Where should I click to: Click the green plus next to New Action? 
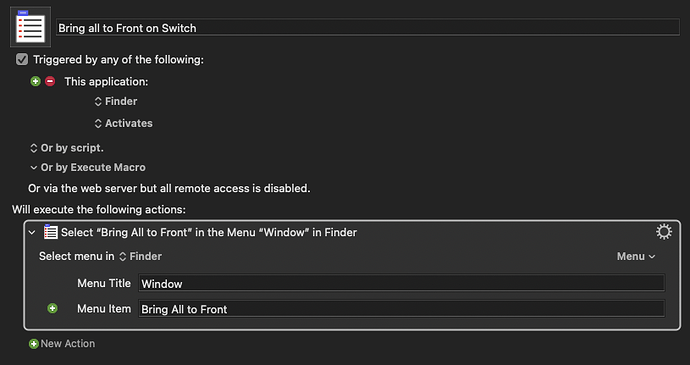point(34,344)
